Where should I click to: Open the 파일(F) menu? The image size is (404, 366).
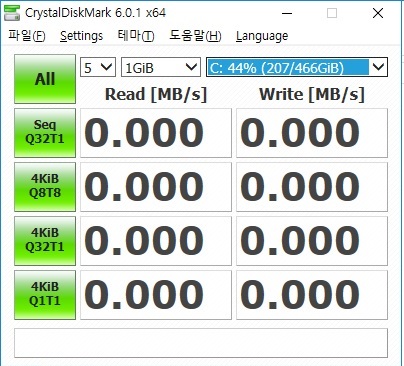[x=27, y=35]
